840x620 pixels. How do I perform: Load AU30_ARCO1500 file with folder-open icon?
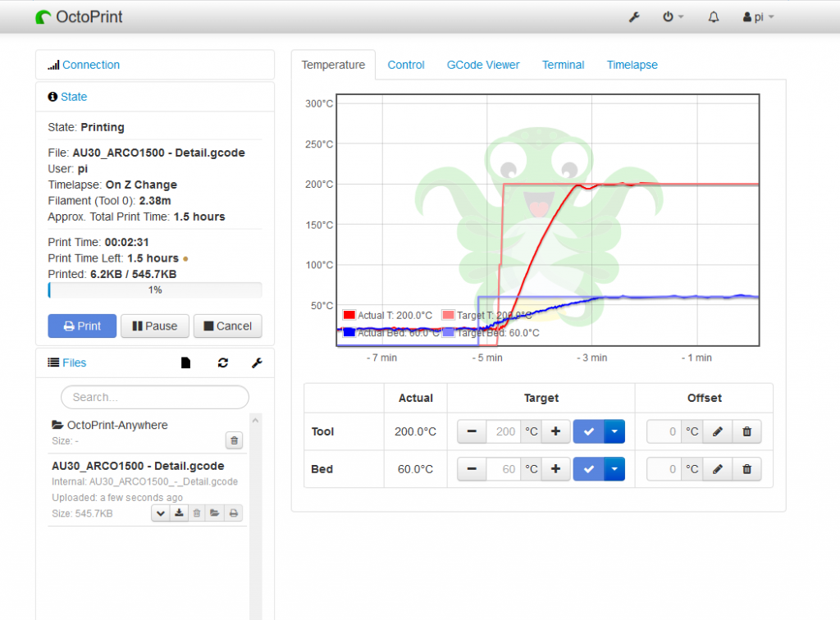coord(215,513)
